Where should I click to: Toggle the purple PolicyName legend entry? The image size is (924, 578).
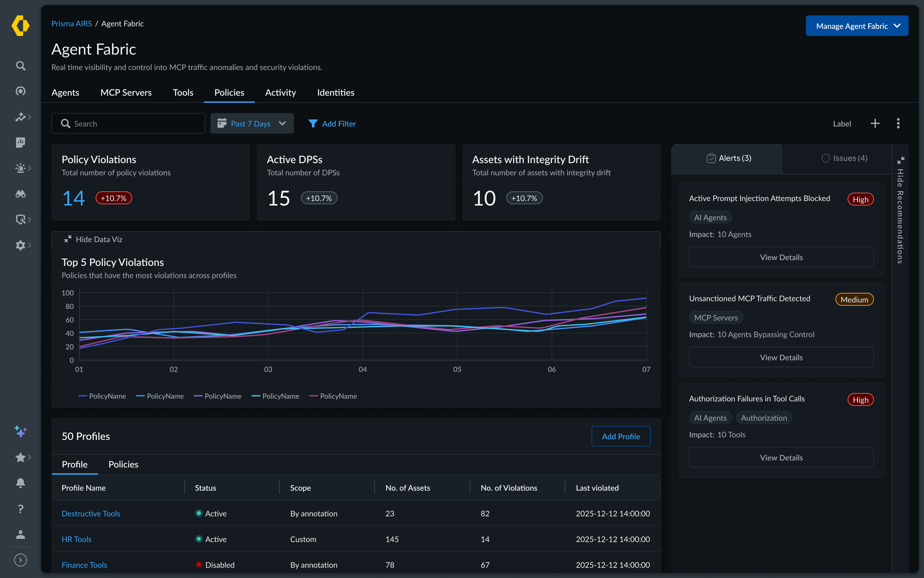[x=218, y=396]
